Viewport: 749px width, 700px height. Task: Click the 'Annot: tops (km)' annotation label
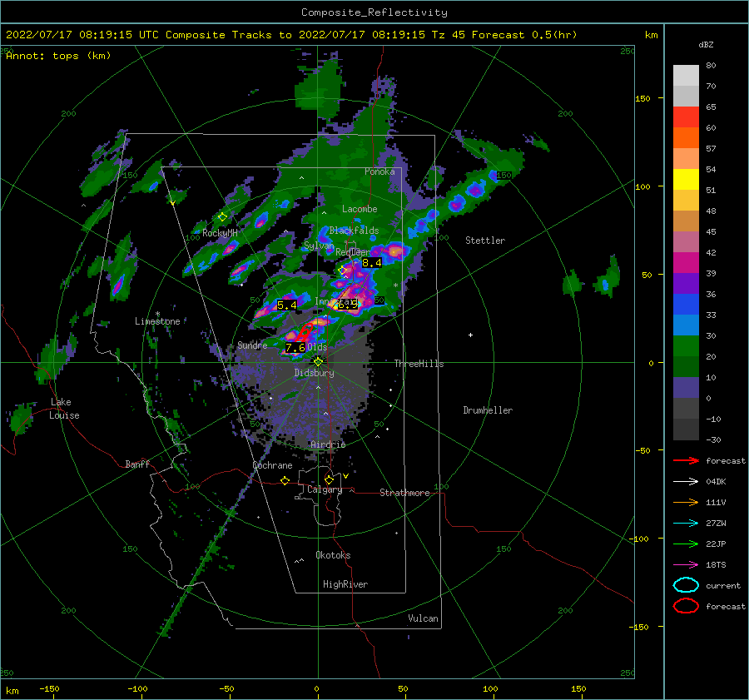[58, 56]
